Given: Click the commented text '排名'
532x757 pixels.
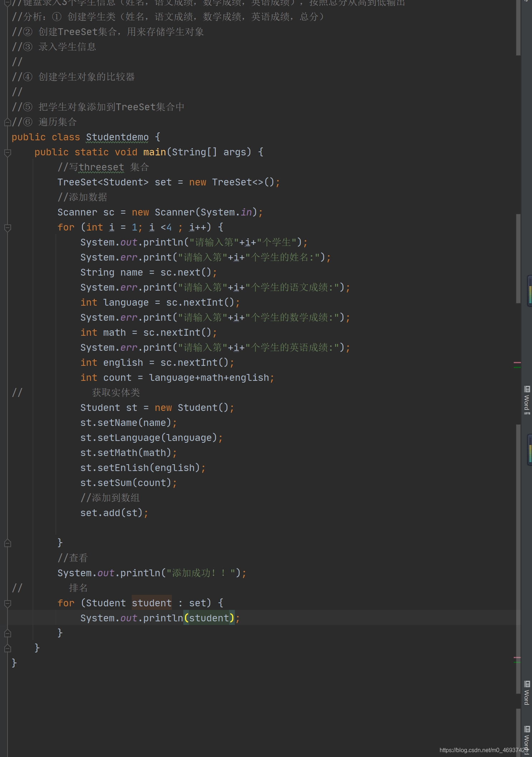Looking at the screenshot, I should [x=78, y=588].
